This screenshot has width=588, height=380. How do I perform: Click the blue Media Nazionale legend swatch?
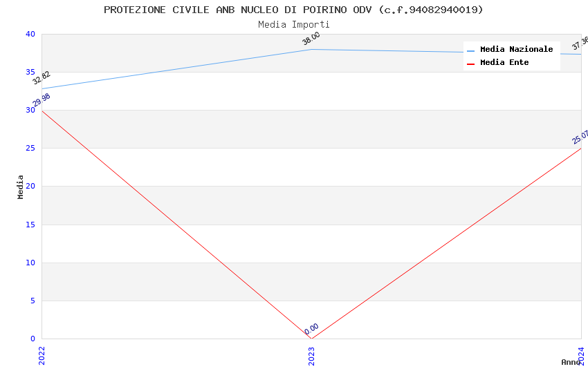(470, 50)
